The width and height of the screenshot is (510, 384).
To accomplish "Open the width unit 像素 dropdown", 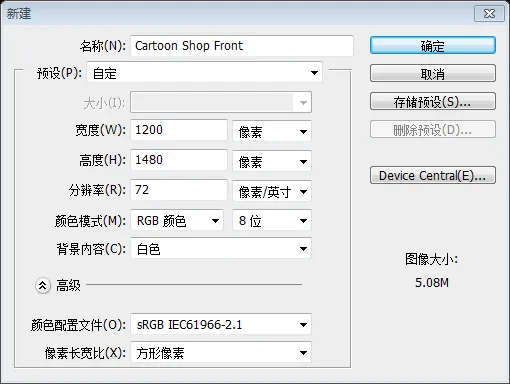I will coord(272,131).
